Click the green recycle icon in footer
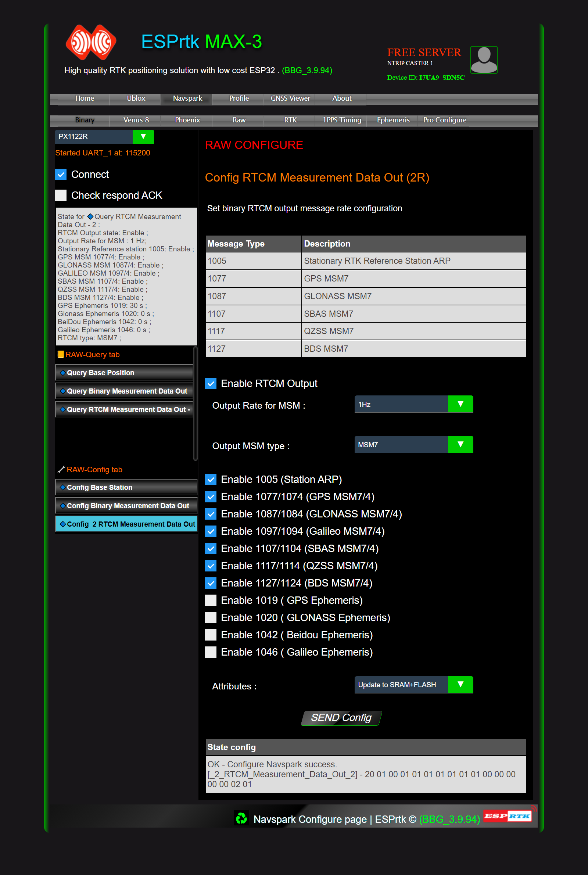This screenshot has height=875, width=588. click(241, 818)
